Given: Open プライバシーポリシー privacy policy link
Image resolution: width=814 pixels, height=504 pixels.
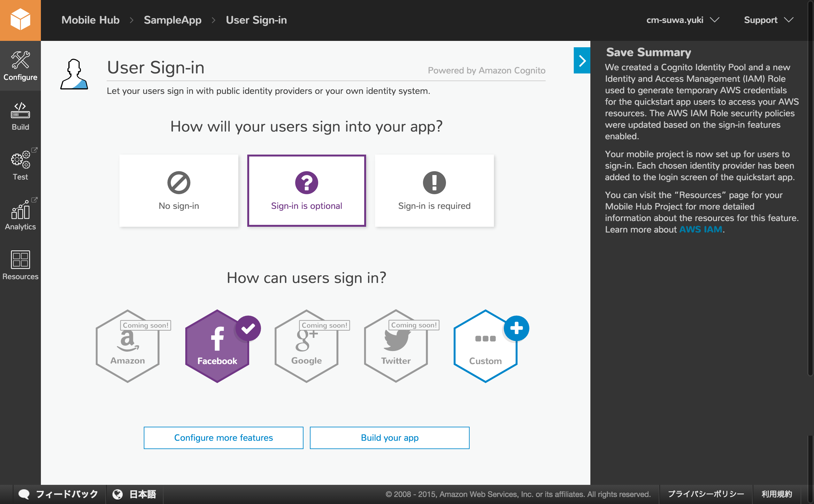Looking at the screenshot, I should tap(706, 494).
